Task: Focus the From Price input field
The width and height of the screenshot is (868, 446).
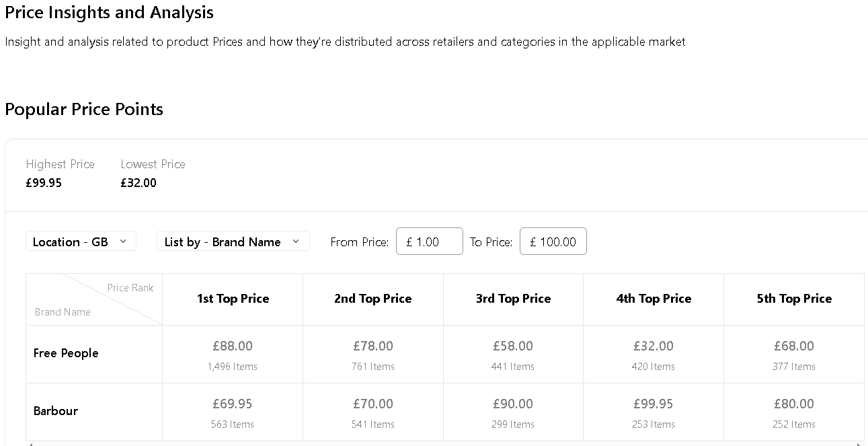Action: pos(430,241)
